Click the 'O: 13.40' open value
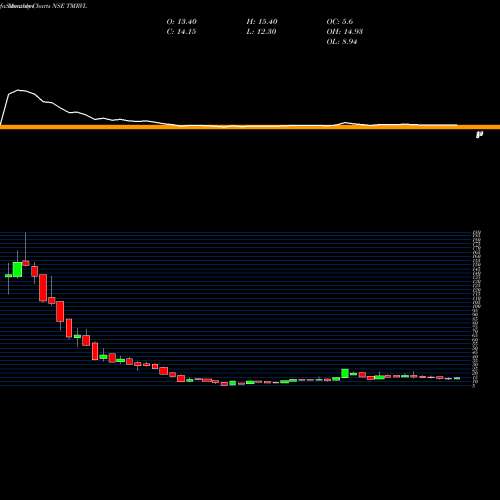 click(182, 22)
